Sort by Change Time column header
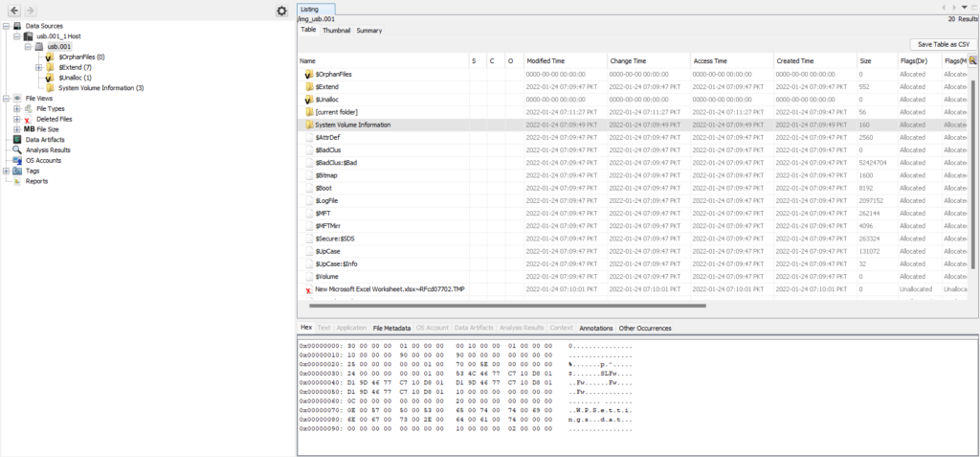 pyautogui.click(x=649, y=60)
